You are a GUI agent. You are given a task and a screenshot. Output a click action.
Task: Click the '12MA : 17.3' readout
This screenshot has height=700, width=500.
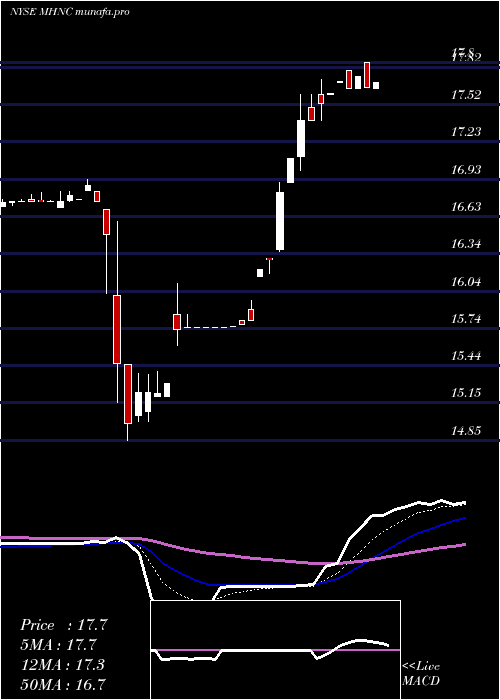point(62,664)
